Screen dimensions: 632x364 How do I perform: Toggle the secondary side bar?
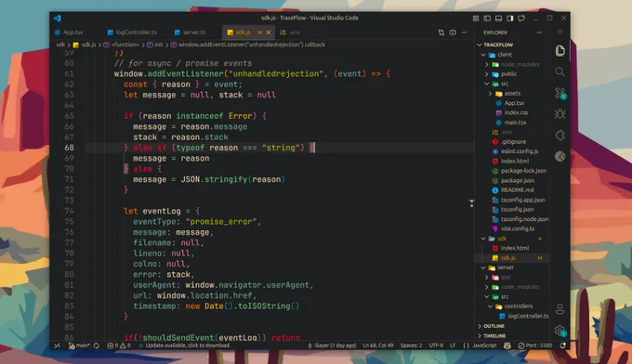pos(510,19)
